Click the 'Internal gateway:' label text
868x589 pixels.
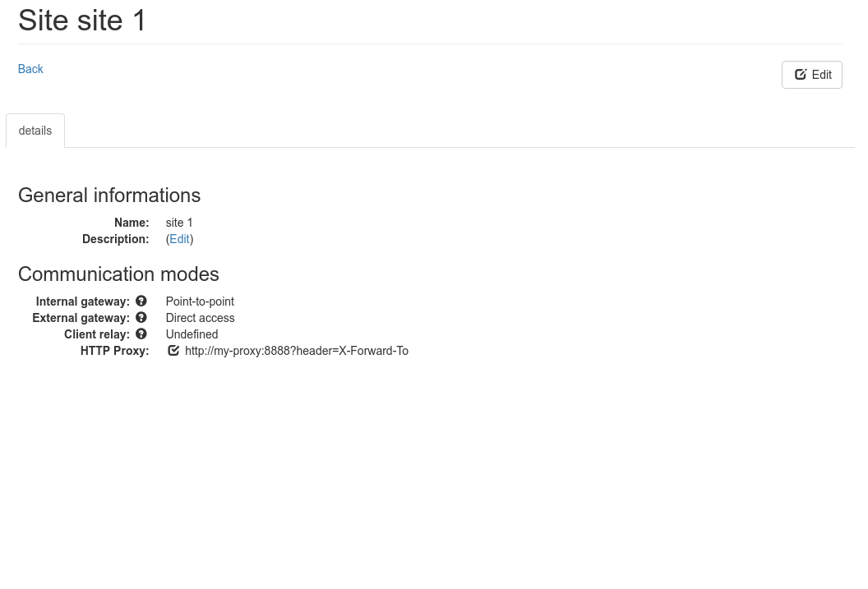coord(82,301)
